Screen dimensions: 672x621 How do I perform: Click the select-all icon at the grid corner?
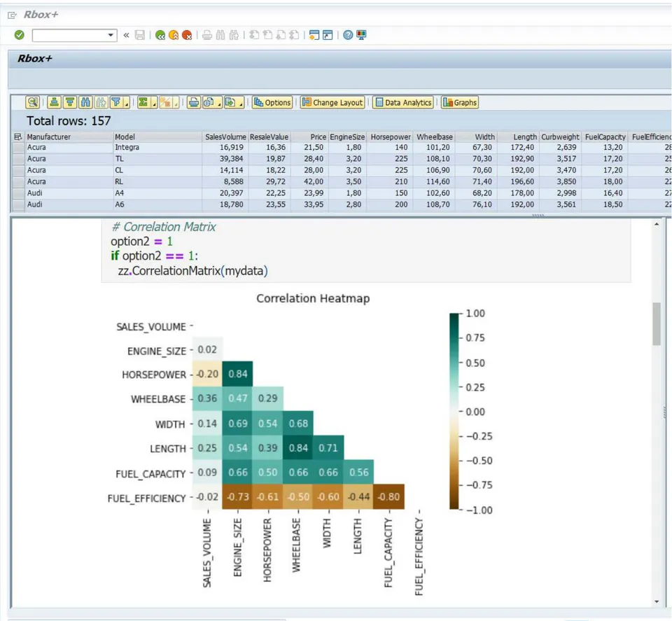[18, 137]
